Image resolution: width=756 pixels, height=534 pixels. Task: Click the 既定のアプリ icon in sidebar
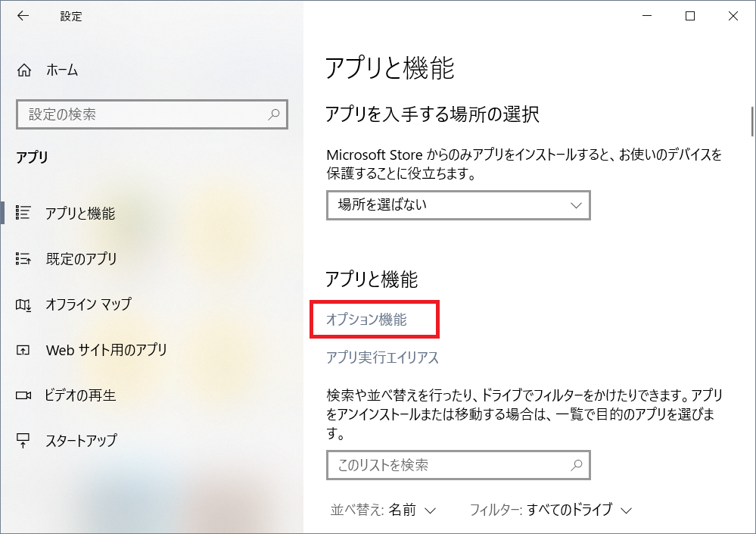(23, 258)
